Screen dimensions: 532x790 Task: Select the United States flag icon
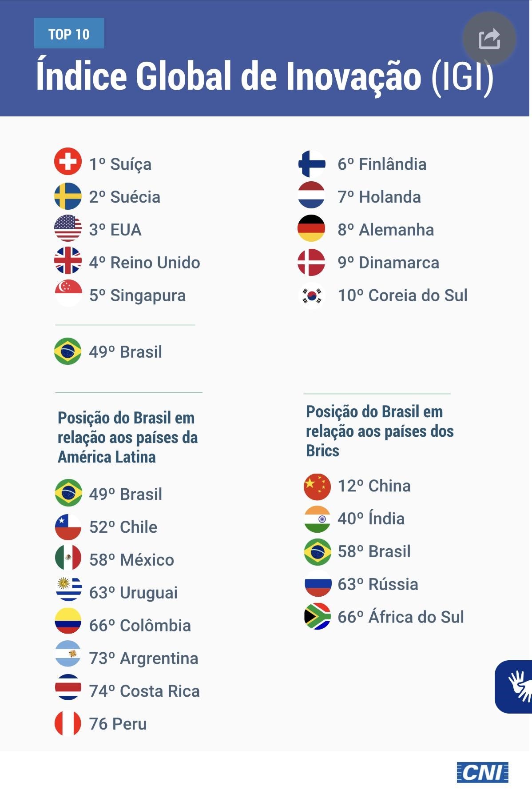tap(68, 228)
